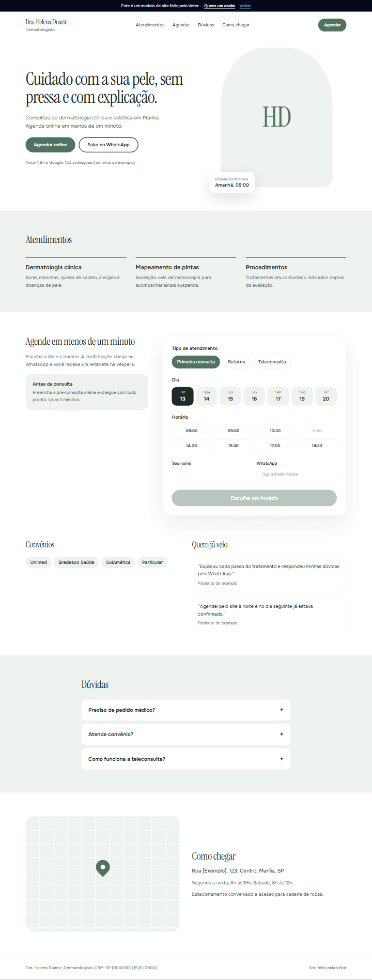Pick the 14:00 time slot
Image resolution: width=372 pixels, height=980 pixels.
pyautogui.click(x=192, y=446)
